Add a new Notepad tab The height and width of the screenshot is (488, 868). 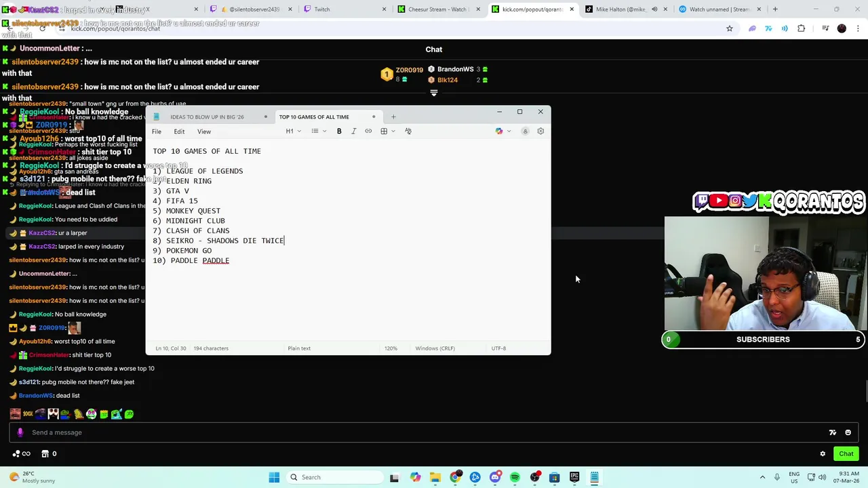tap(393, 117)
